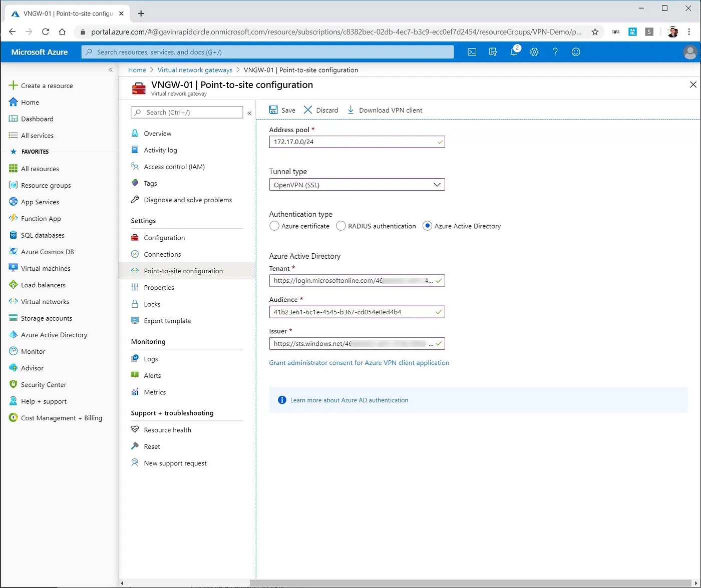
Task: Collapse the left Azure sidebar
Action: (111, 70)
